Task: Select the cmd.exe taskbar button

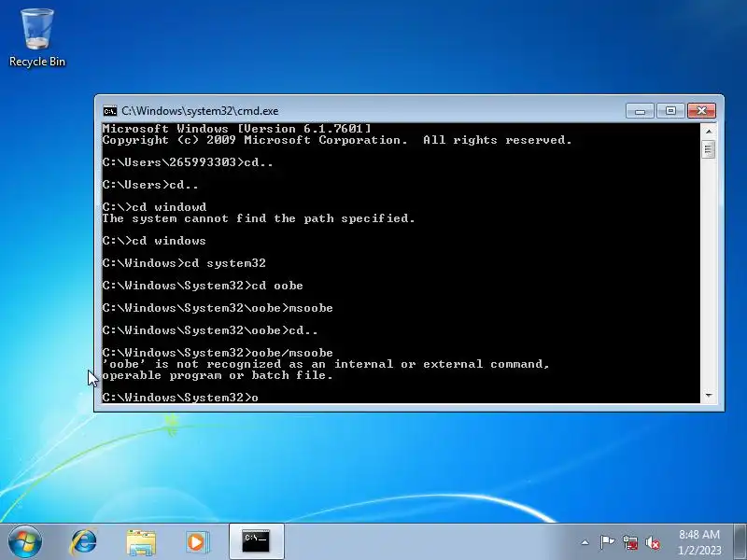Action: pos(256,541)
